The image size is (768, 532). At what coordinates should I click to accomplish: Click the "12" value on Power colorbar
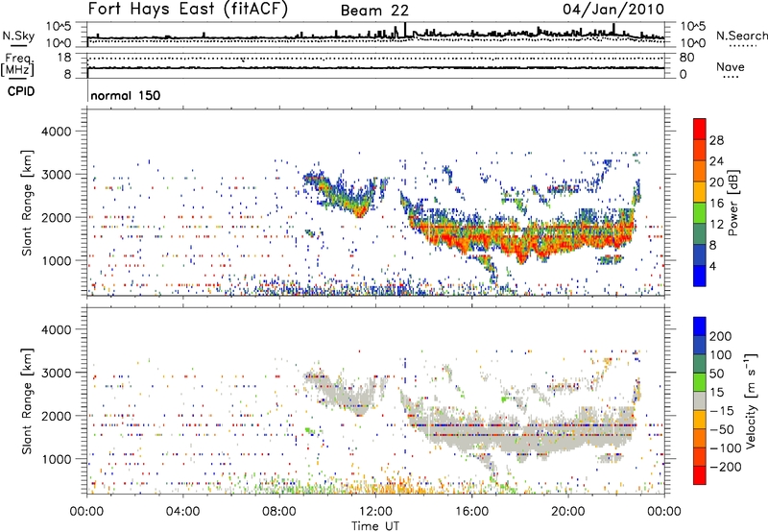click(716, 225)
